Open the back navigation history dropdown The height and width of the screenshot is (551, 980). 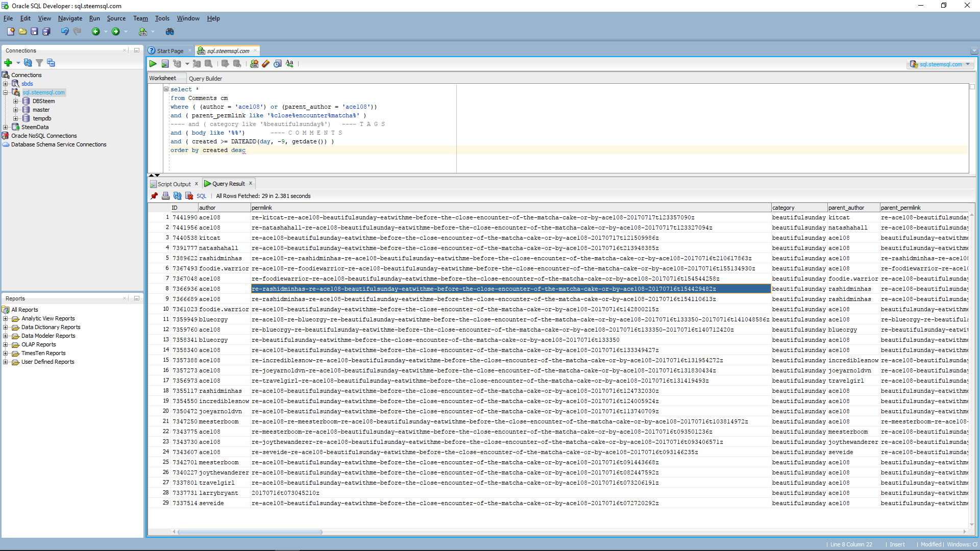[x=106, y=32]
